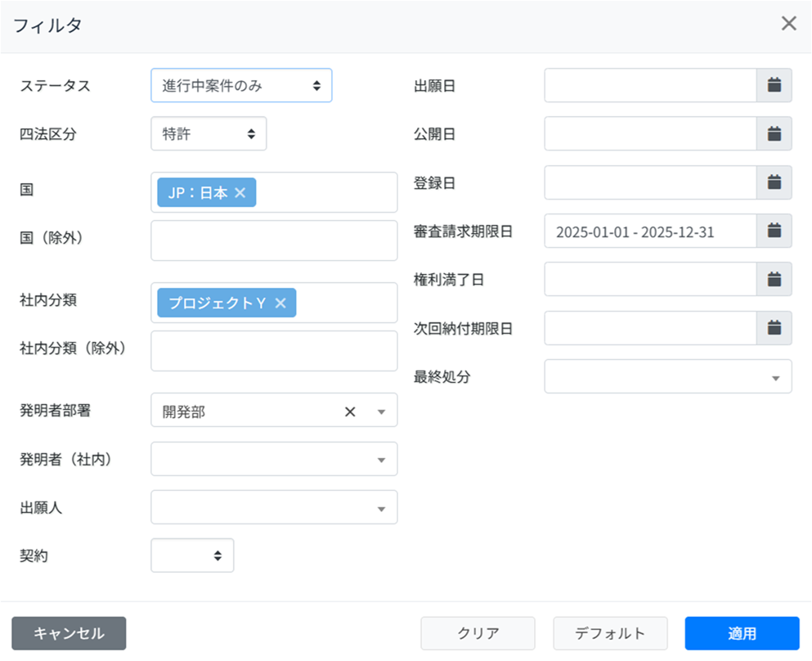Image resolution: width=812 pixels, height=661 pixels.
Task: Open the ステータス dropdown
Action: click(241, 85)
